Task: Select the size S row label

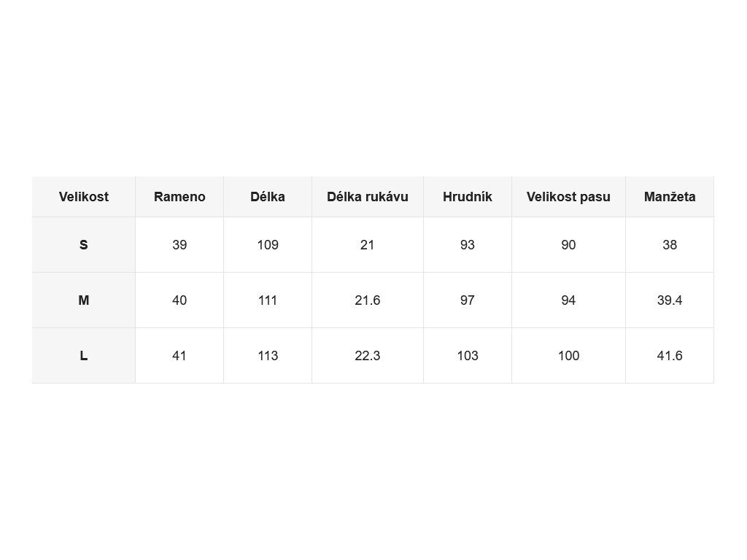Action: pos(83,245)
